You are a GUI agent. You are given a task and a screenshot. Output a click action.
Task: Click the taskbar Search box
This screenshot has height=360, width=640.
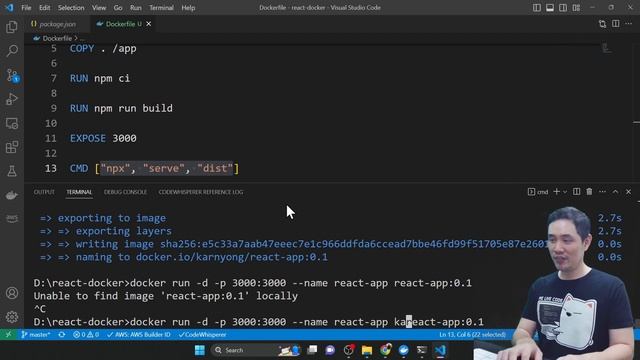pyautogui.click(x=255, y=350)
